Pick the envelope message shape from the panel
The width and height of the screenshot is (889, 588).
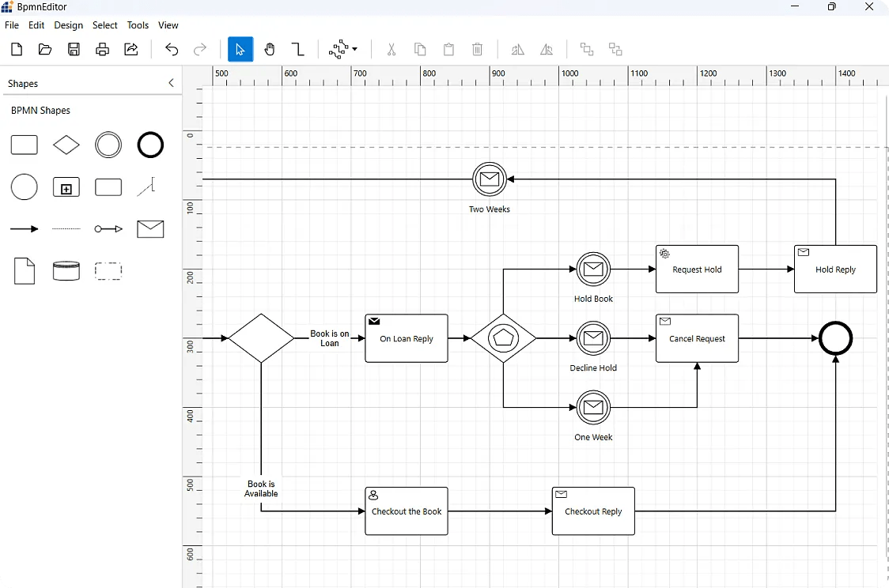tap(150, 229)
